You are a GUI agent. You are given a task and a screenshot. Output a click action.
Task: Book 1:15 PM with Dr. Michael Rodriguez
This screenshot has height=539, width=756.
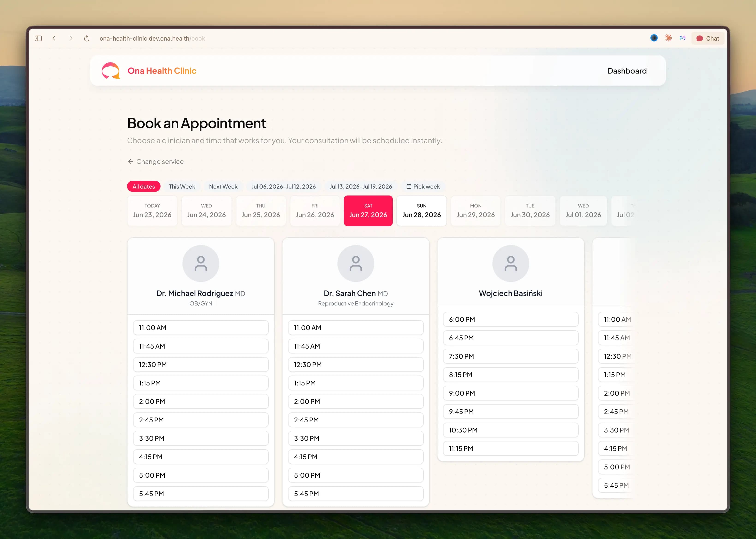201,383
